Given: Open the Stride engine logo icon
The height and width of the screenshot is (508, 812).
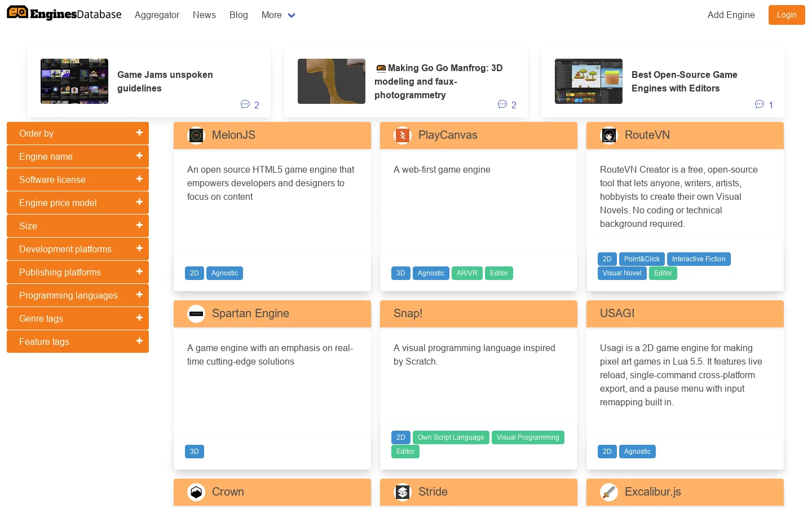Looking at the screenshot, I should click(403, 492).
